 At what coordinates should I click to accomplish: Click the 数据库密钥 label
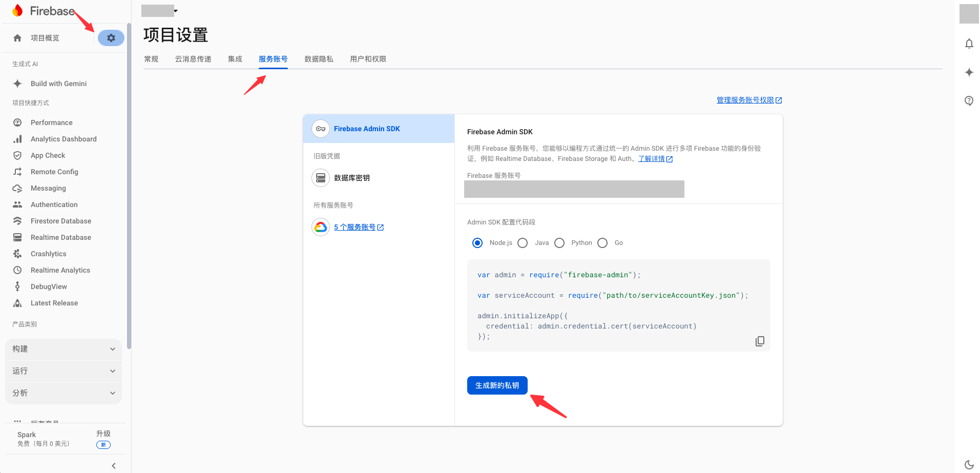tap(352, 178)
